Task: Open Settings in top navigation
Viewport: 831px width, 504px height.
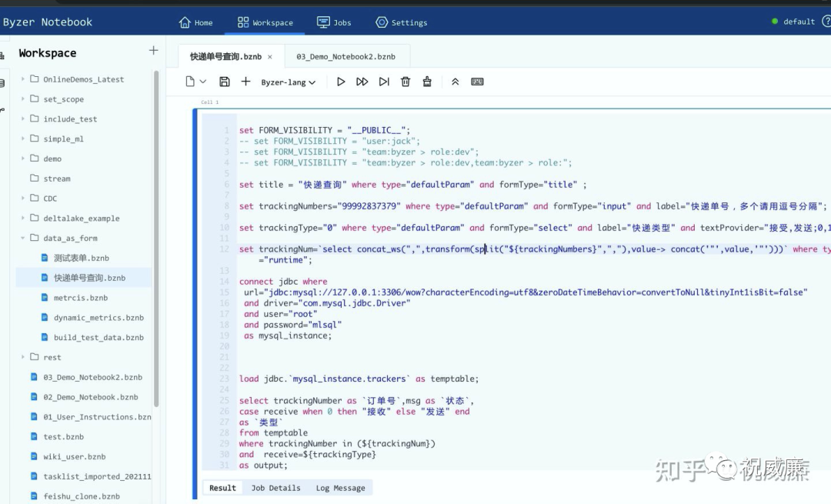Action: pos(401,22)
